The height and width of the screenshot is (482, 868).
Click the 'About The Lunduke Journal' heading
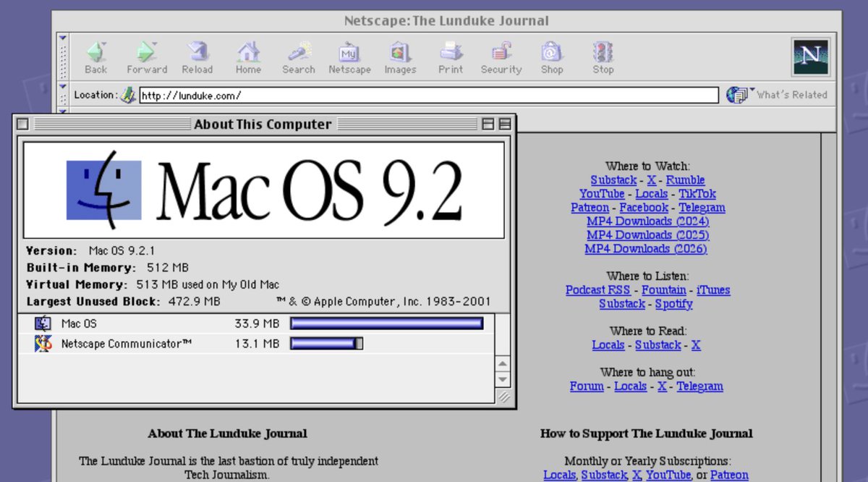(x=228, y=434)
